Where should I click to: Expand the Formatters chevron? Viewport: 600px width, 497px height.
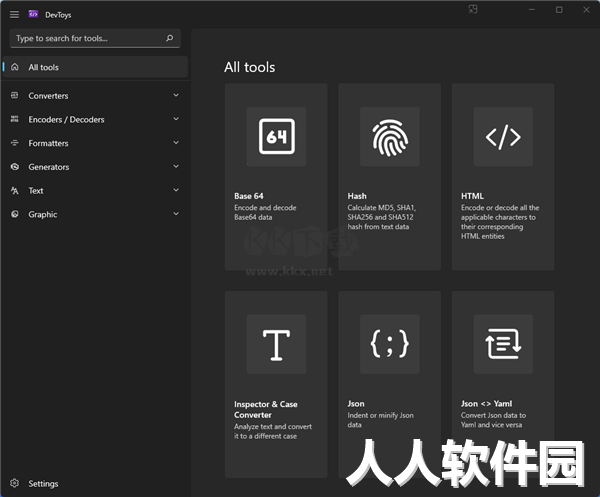(176, 142)
